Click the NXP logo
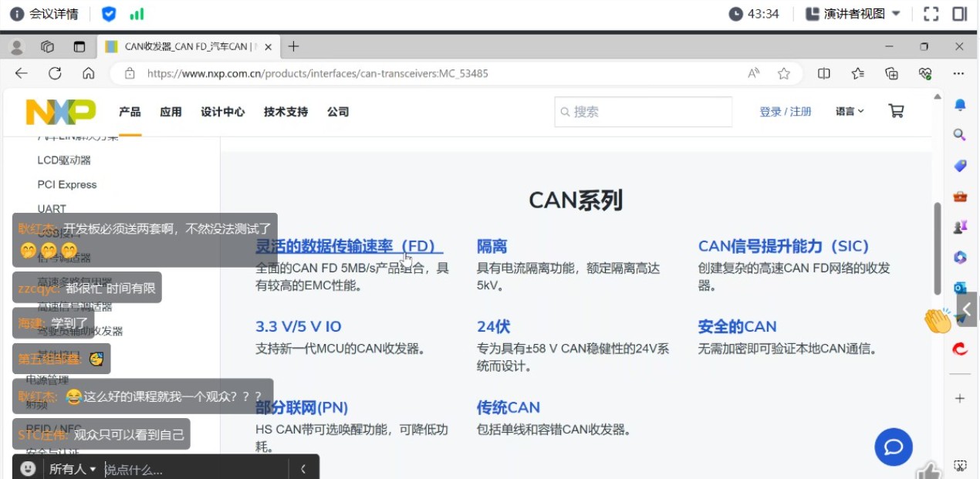Image resolution: width=980 pixels, height=479 pixels. point(61,112)
